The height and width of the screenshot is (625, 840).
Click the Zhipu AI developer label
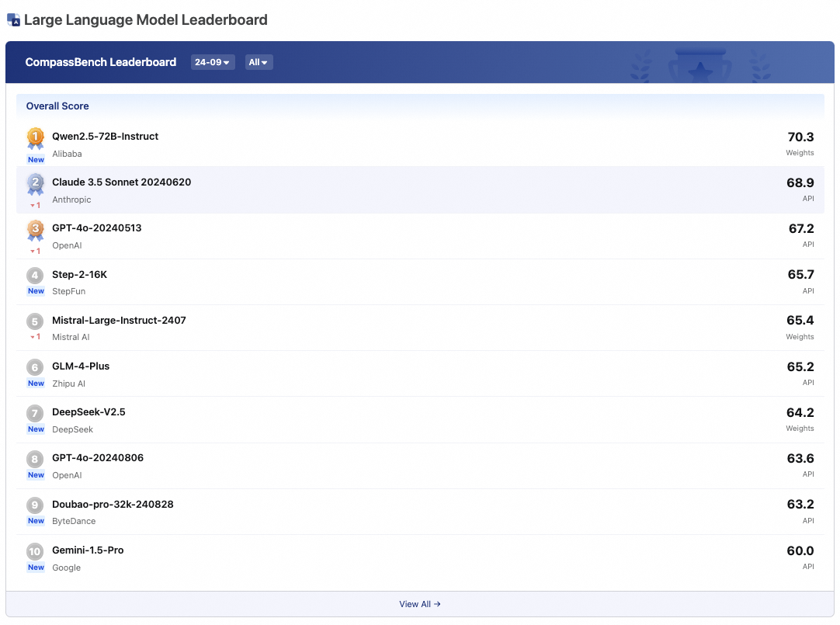click(x=68, y=384)
